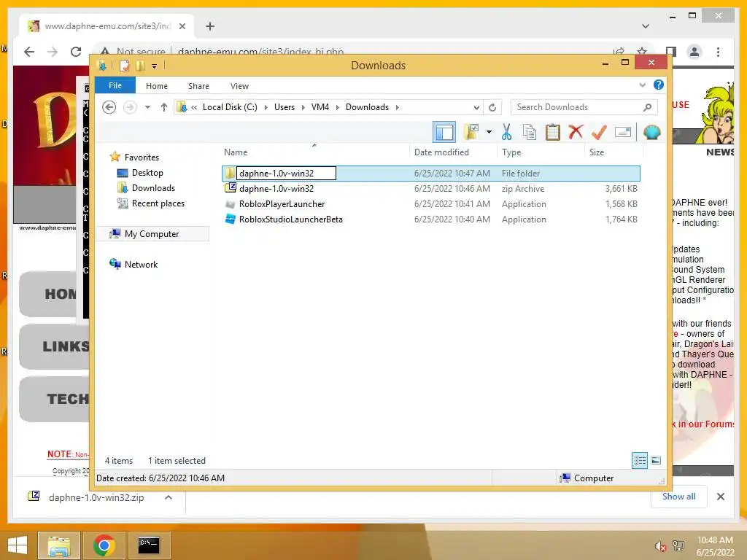Click New folder icon in quick access toolbar
The height and width of the screenshot is (560, 747).
click(x=140, y=65)
